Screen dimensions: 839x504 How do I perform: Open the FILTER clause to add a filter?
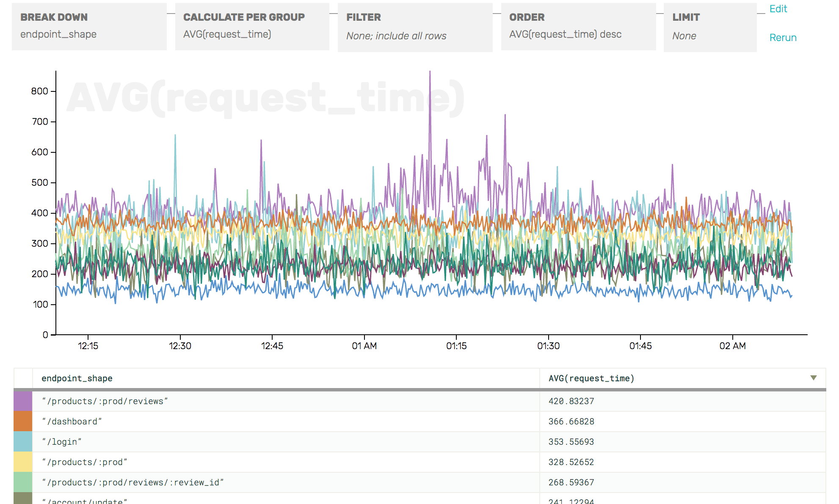tap(414, 25)
